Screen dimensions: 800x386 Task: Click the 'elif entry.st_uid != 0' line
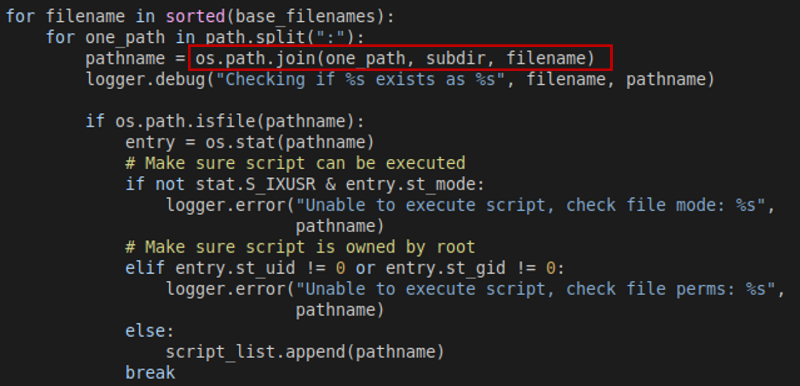pyautogui.click(x=345, y=268)
